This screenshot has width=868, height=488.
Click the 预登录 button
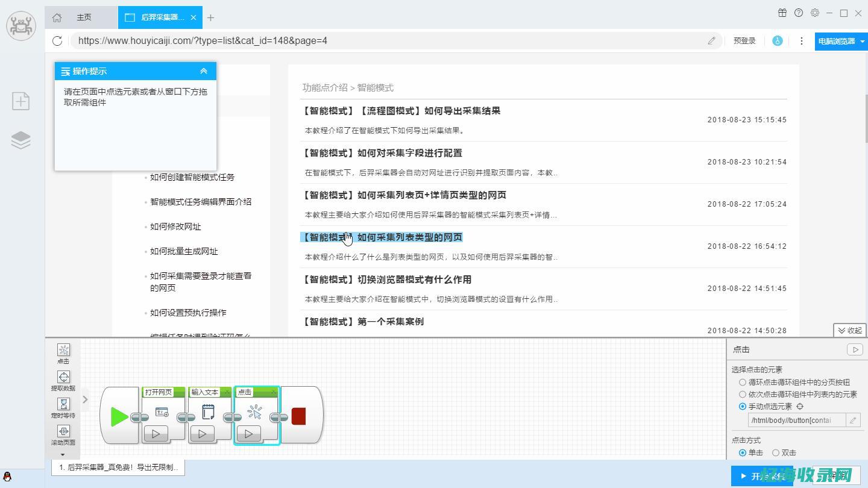point(744,40)
